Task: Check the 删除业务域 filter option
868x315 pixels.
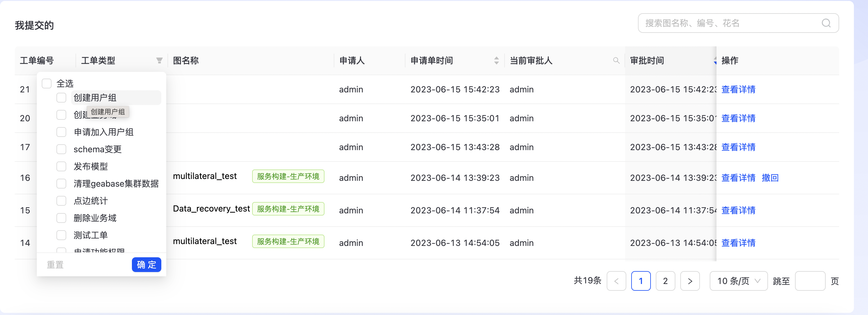Action: (61, 218)
